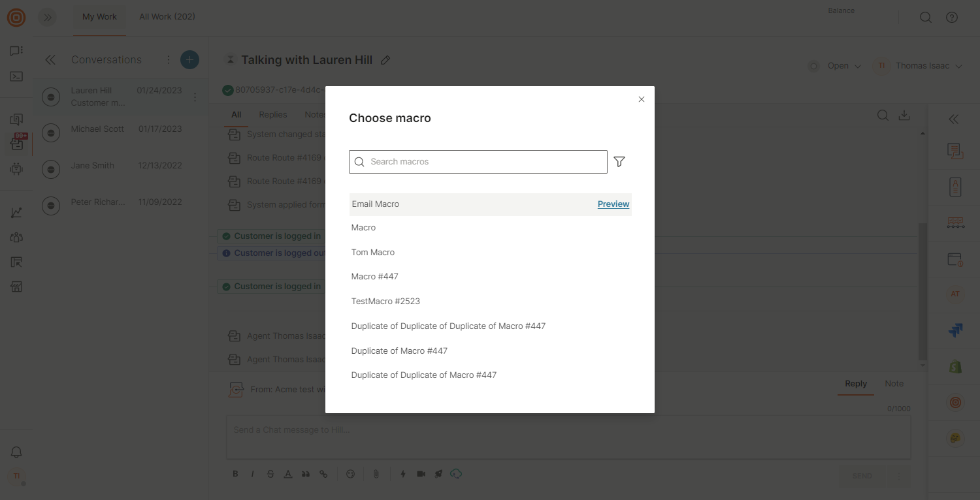980x500 pixels.
Task: Click the global search magnifier icon
Action: point(925,18)
